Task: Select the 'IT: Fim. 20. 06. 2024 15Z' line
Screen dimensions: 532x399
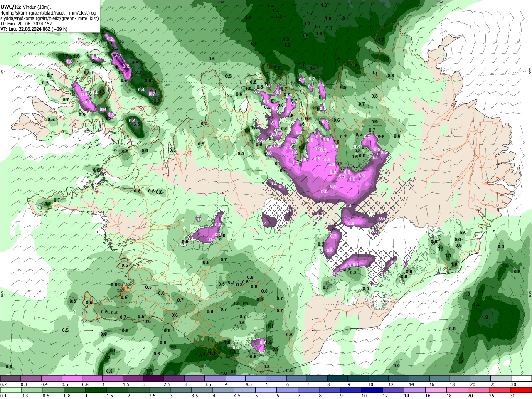Action: pos(26,24)
